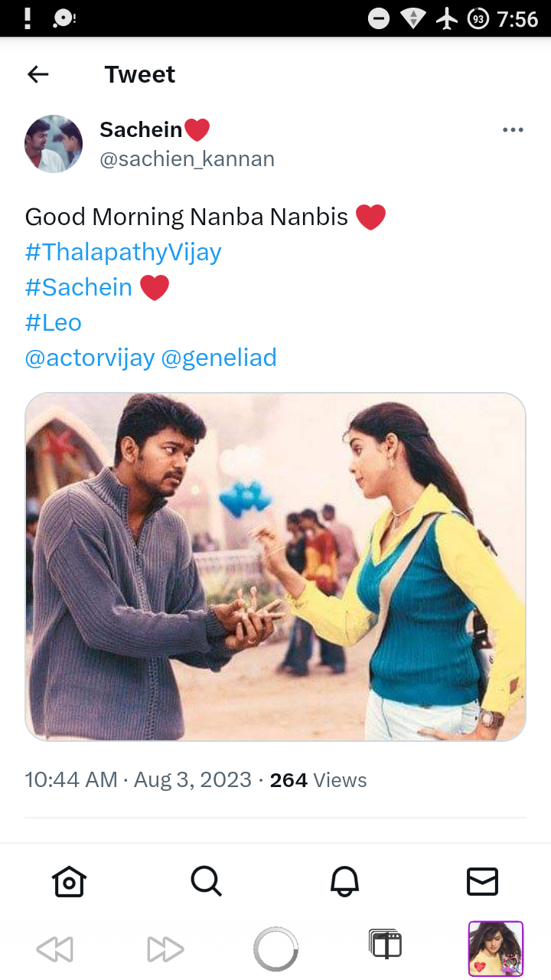Open the three-dot tweet options menu

point(513,130)
